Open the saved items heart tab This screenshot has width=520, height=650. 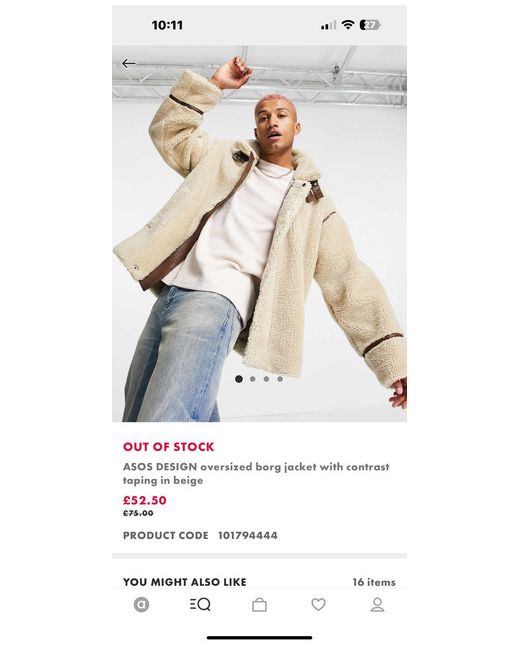[318, 605]
